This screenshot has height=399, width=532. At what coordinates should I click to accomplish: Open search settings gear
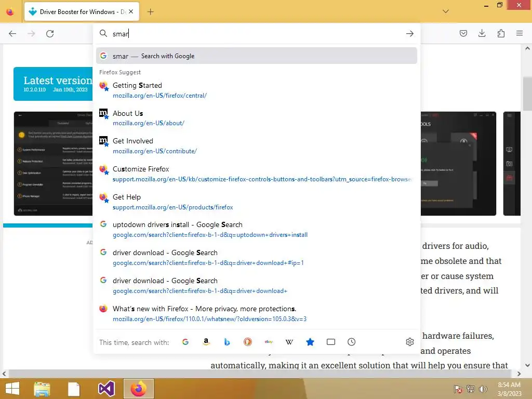click(410, 342)
